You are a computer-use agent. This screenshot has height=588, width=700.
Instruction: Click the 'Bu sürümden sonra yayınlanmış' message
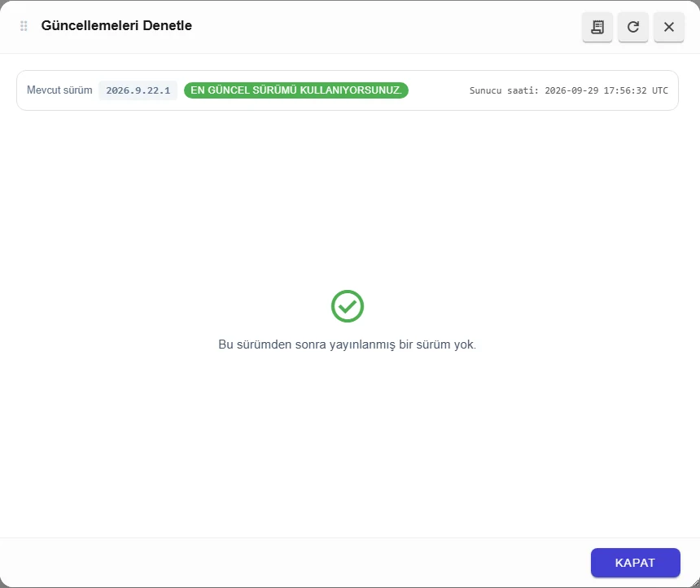(348, 344)
